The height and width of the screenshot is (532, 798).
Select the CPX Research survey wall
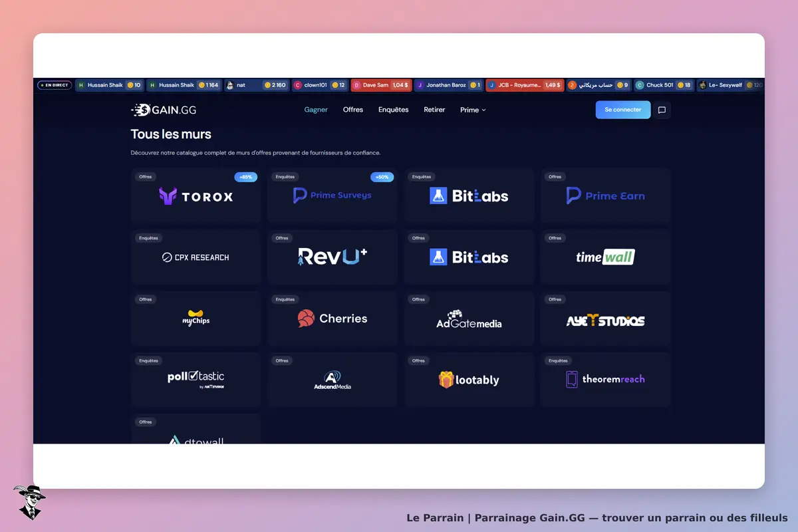(196, 257)
